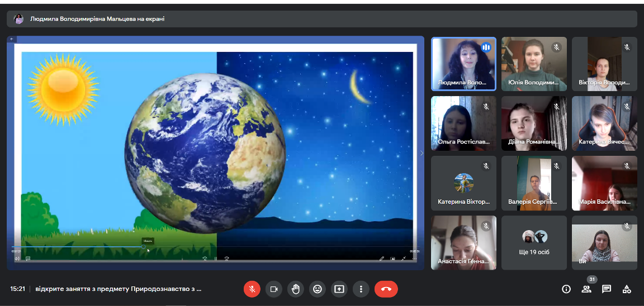Skip backward in the shared video player
The height and width of the screenshot is (306, 644).
click(x=204, y=259)
